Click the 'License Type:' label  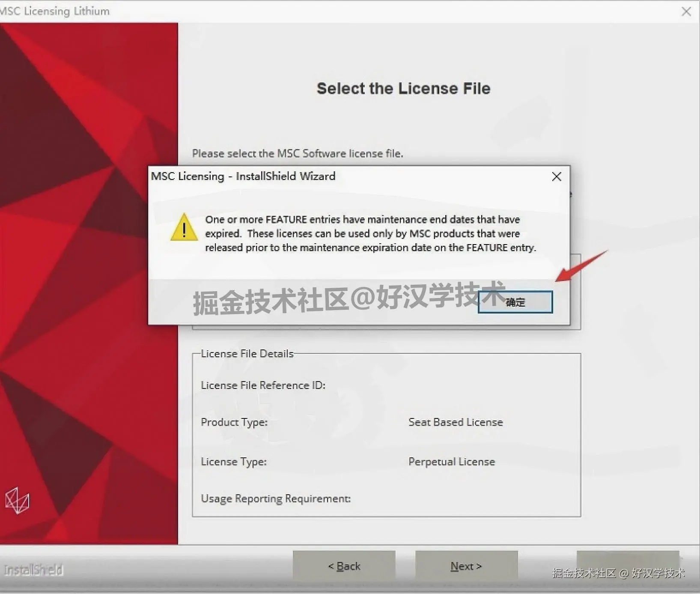(x=234, y=462)
